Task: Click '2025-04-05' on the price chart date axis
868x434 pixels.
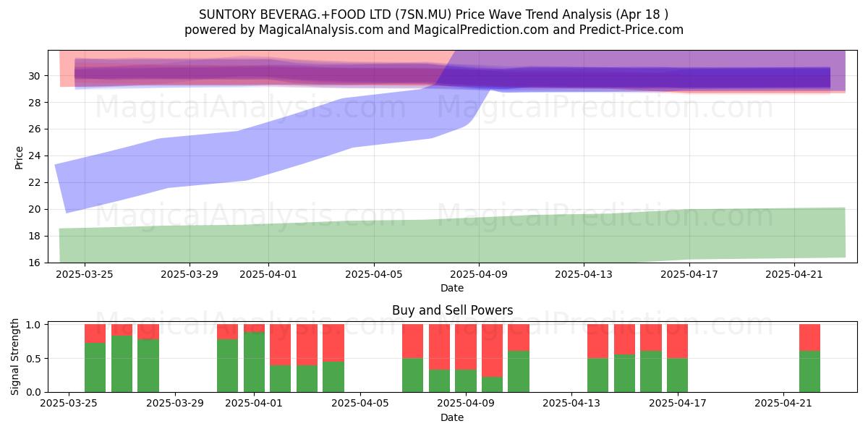Action: [x=374, y=274]
